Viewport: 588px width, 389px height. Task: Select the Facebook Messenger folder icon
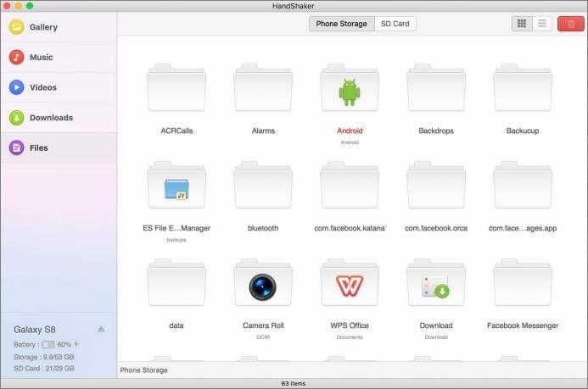click(x=523, y=283)
